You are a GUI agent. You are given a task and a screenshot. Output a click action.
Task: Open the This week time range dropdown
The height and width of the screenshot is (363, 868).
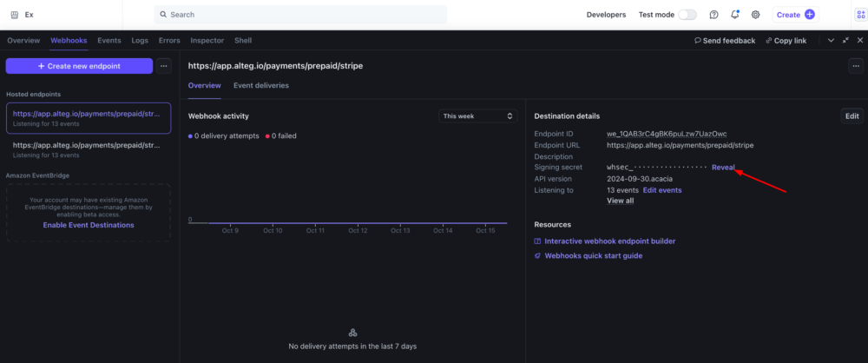[477, 116]
